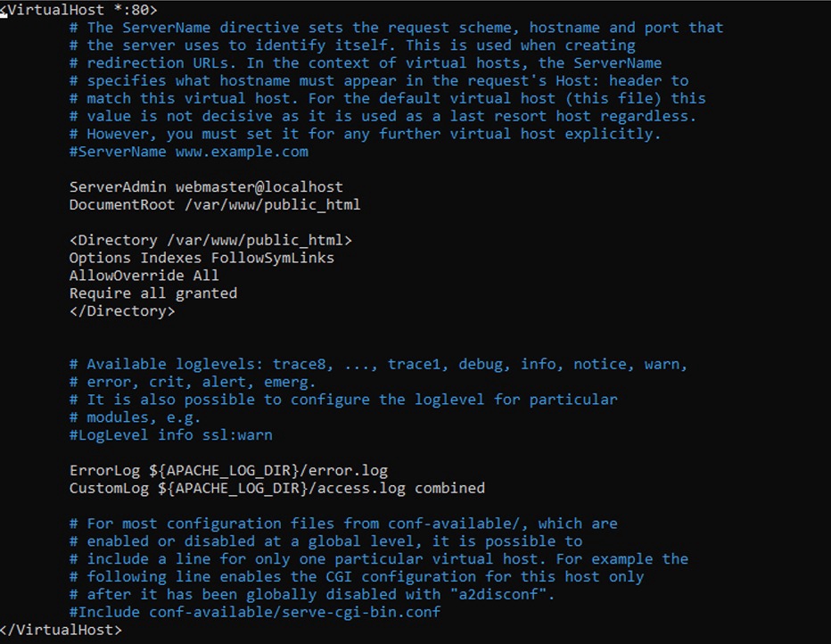Click the ServerAdmin webmaster@localhost line
The width and height of the screenshot is (831, 644).
(206, 187)
